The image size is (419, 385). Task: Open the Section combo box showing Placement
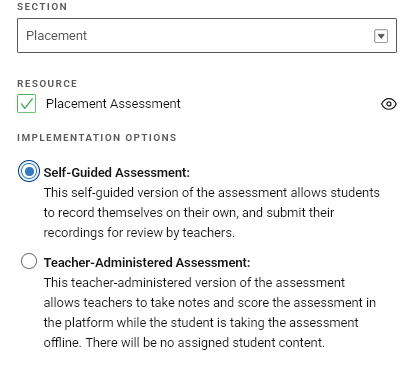(207, 36)
